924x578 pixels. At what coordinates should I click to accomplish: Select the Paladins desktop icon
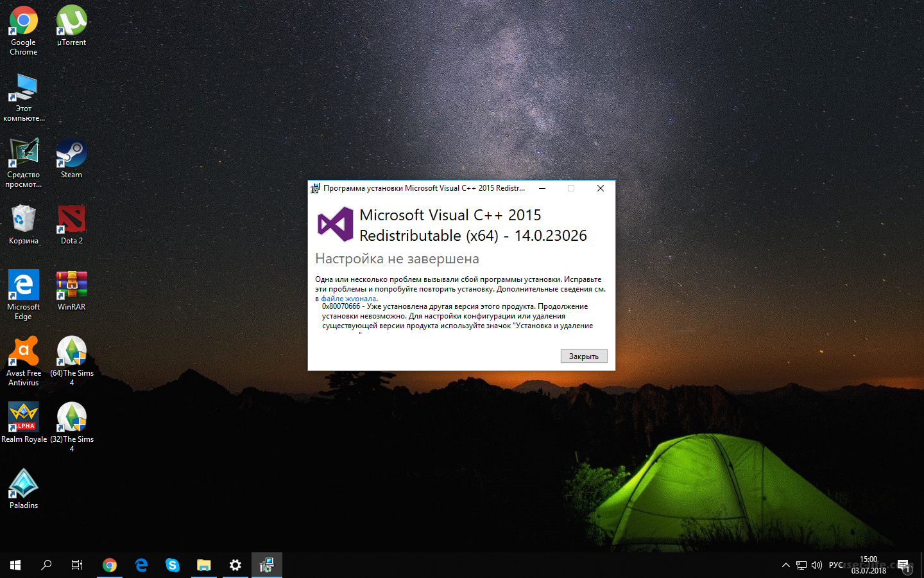point(24,489)
